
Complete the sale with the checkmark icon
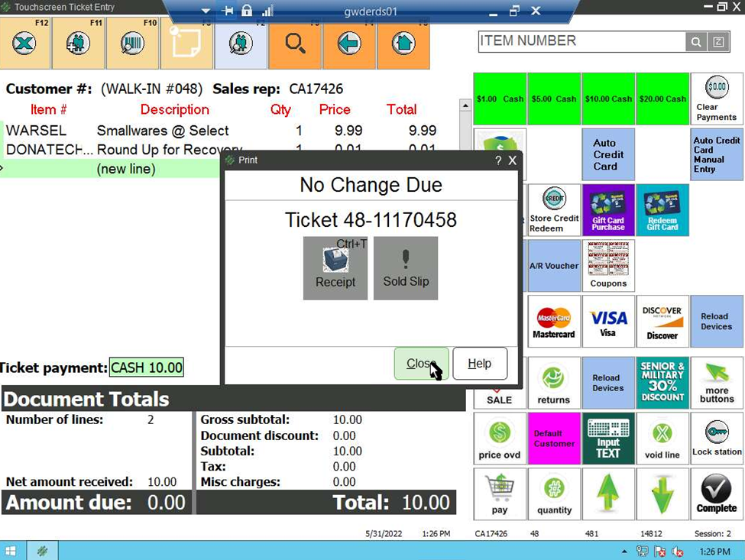716,494
